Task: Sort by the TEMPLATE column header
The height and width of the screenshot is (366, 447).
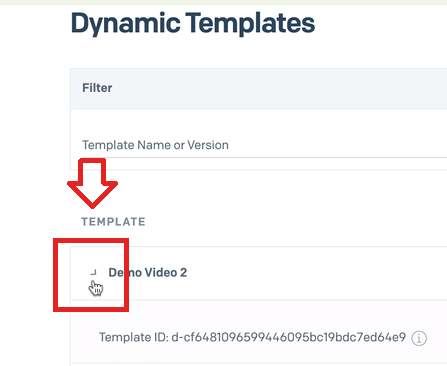Action: [x=113, y=222]
